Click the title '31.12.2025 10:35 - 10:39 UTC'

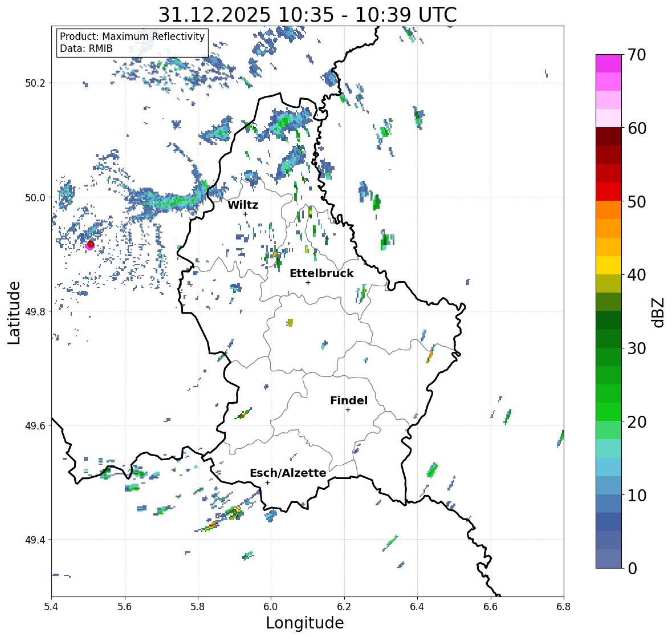pyautogui.click(x=307, y=15)
